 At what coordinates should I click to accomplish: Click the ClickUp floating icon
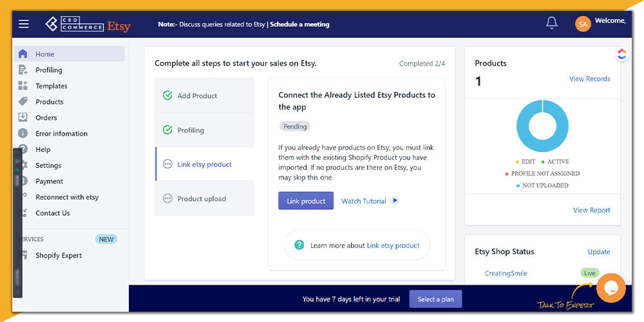click(x=622, y=54)
